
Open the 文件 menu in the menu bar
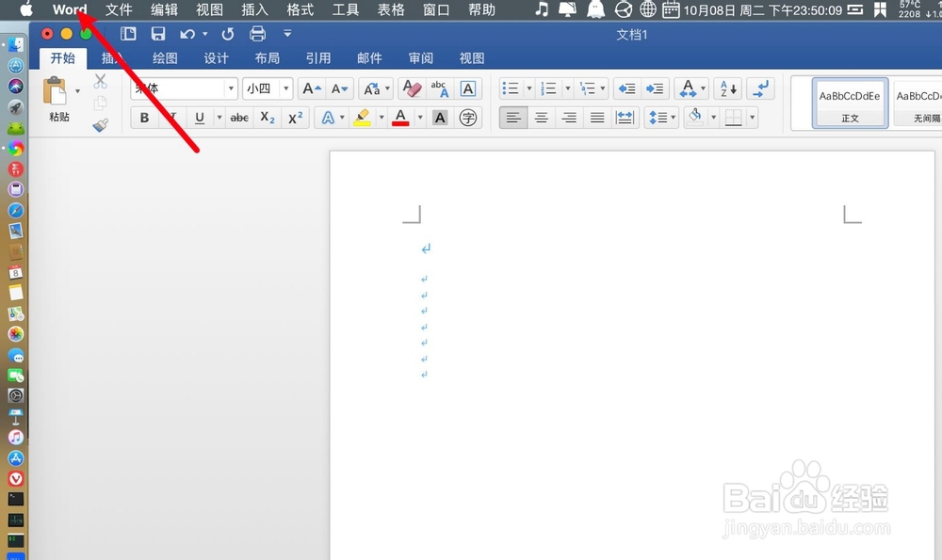pos(119,9)
